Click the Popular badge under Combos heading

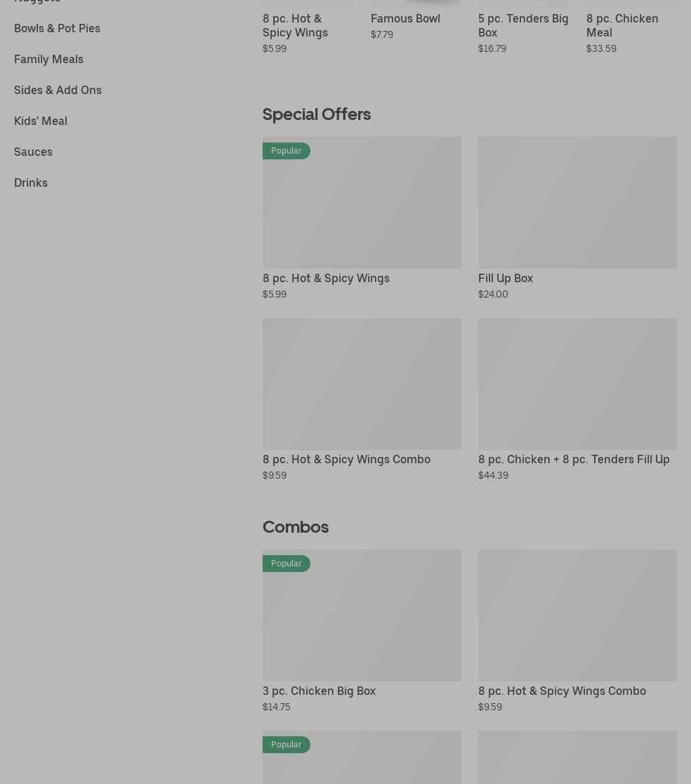point(286,564)
